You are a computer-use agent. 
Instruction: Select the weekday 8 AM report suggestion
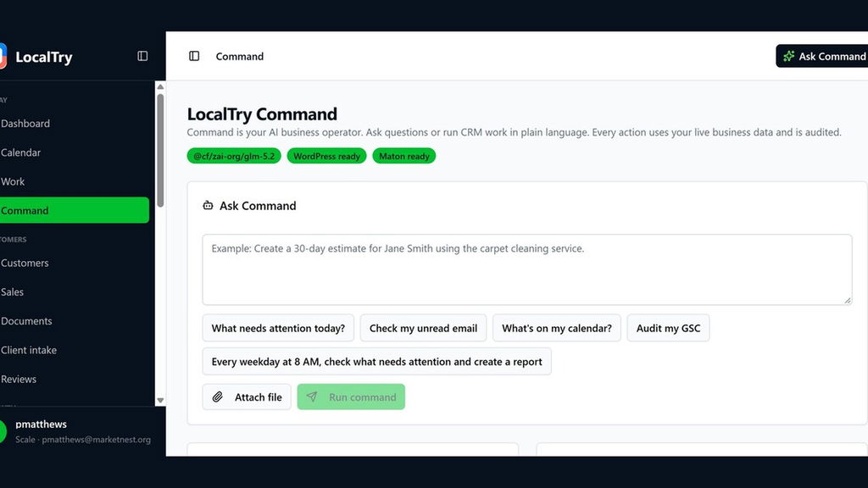376,361
